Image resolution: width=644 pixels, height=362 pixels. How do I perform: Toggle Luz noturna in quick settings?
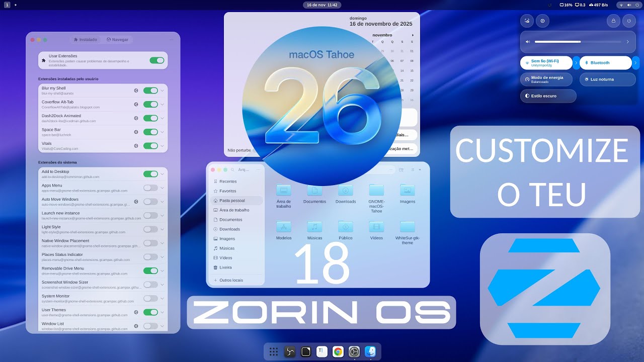coord(608,79)
